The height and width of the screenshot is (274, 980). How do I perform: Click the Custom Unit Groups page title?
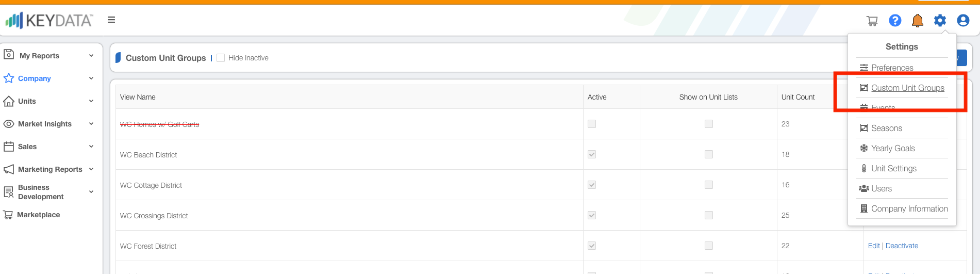tap(166, 58)
